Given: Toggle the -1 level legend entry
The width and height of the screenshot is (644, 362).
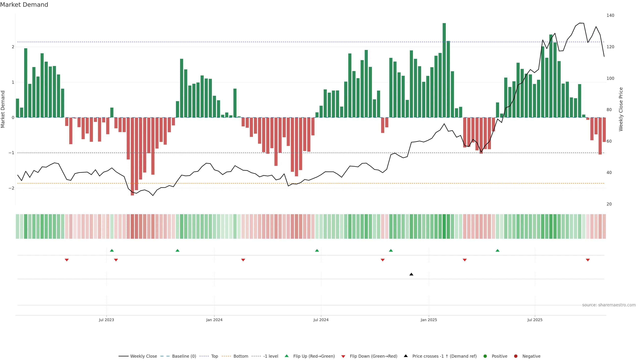Looking at the screenshot, I should click(x=271, y=356).
